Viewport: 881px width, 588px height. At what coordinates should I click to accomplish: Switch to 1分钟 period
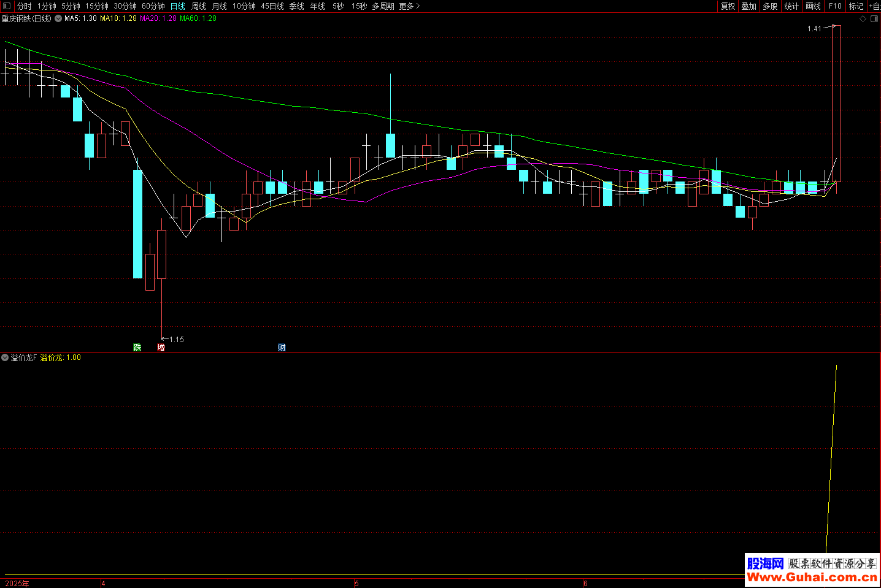47,6
